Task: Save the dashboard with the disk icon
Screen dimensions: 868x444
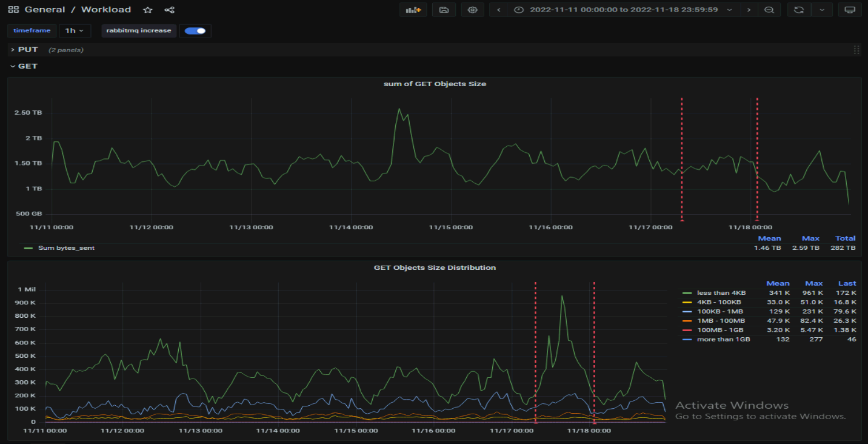Action: coord(444,10)
